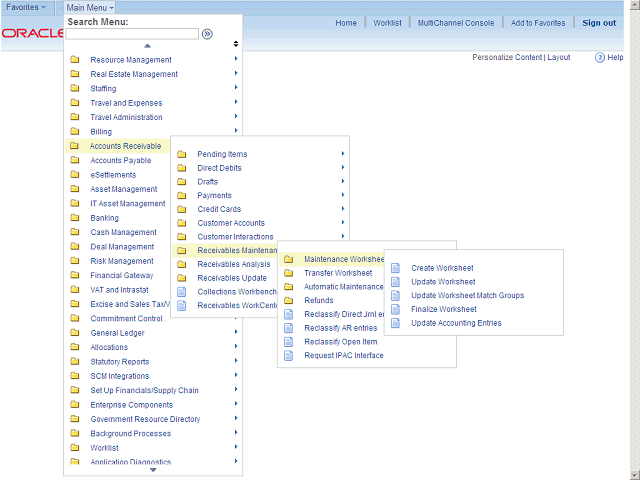Select Reclassify Open Item entry
Image resolution: width=640 pixels, height=480 pixels.
(341, 342)
